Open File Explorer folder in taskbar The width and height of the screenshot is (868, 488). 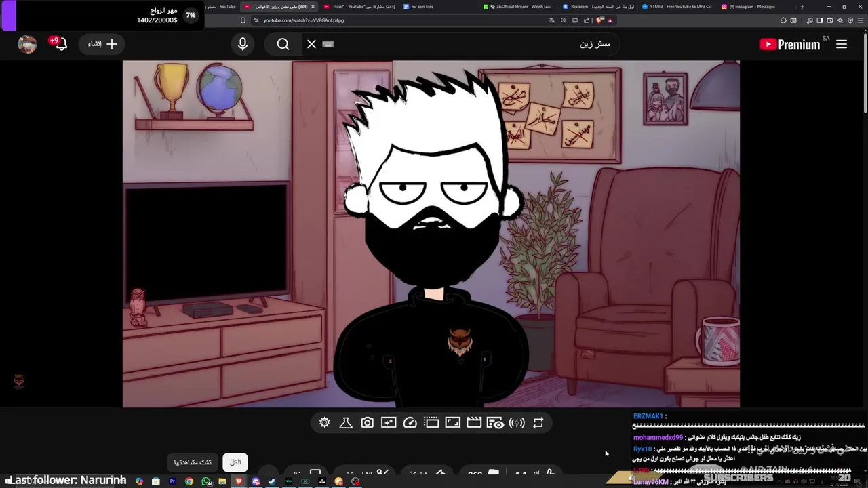[x=222, y=481]
